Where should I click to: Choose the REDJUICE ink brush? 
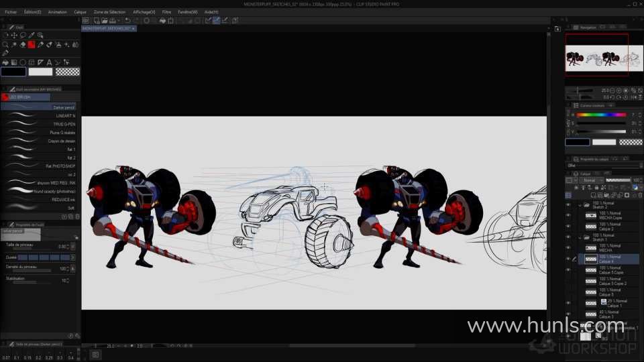click(39, 200)
